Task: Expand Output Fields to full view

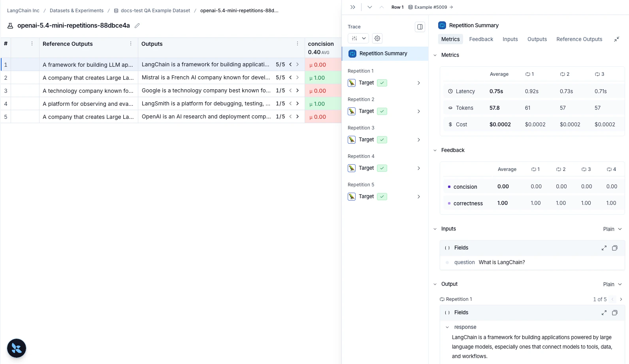Action: 604,313
